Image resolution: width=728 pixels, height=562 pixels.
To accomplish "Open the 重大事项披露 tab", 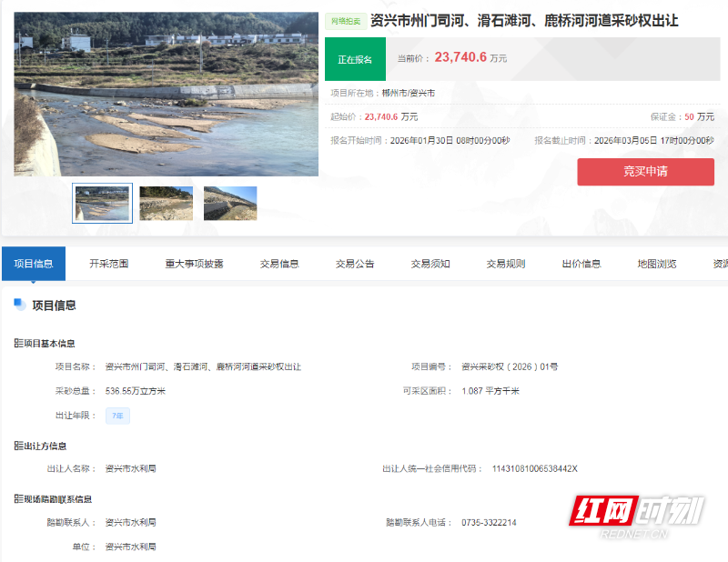I will 193,264.
